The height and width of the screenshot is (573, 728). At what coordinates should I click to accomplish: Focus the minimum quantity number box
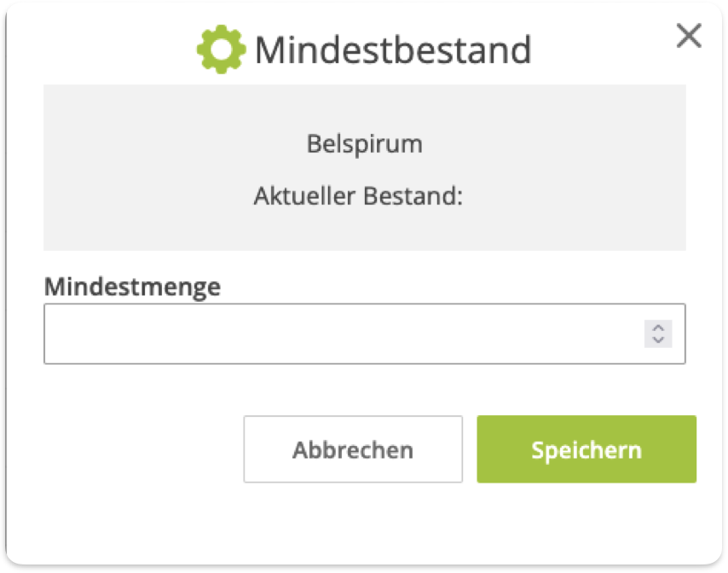click(341, 333)
